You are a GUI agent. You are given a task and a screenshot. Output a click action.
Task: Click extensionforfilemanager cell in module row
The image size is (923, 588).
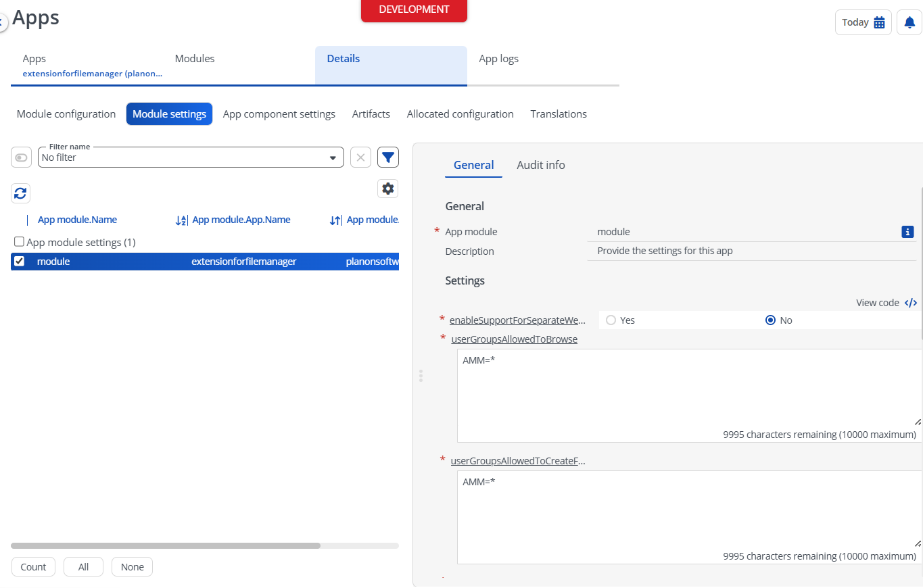(x=244, y=262)
